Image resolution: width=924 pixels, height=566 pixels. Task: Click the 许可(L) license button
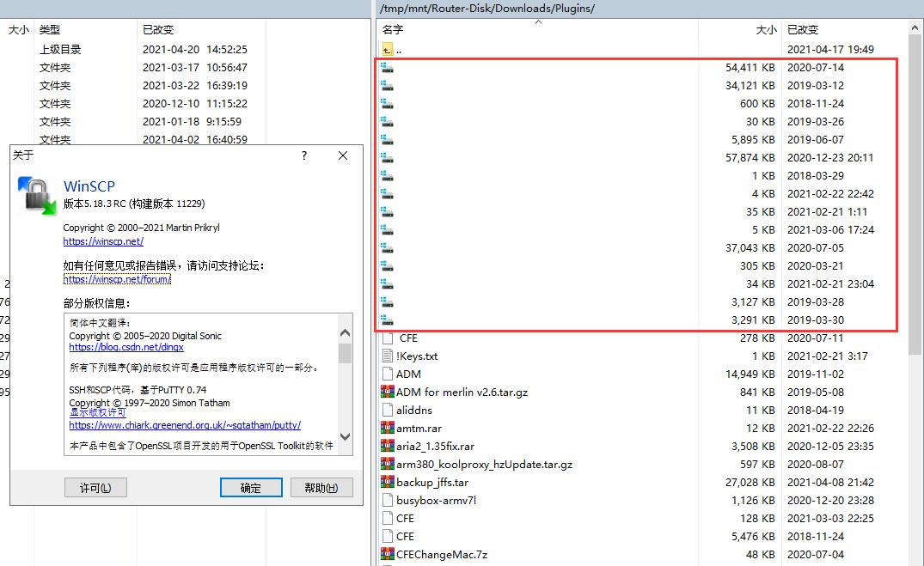[95, 488]
